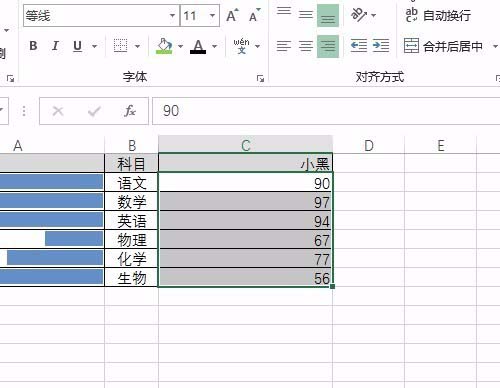The height and width of the screenshot is (388, 500).
Task: Click the fill handle at selection corner
Action: click(332, 286)
